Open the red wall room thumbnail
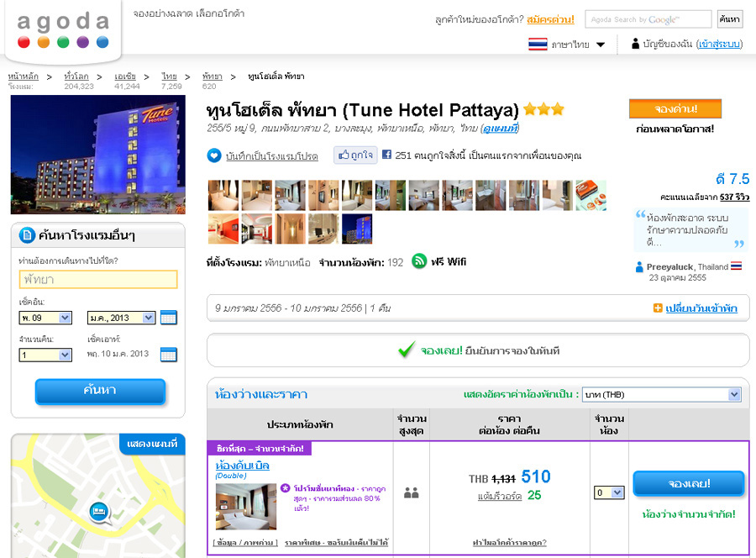Image resolution: width=756 pixels, height=558 pixels. [x=223, y=229]
